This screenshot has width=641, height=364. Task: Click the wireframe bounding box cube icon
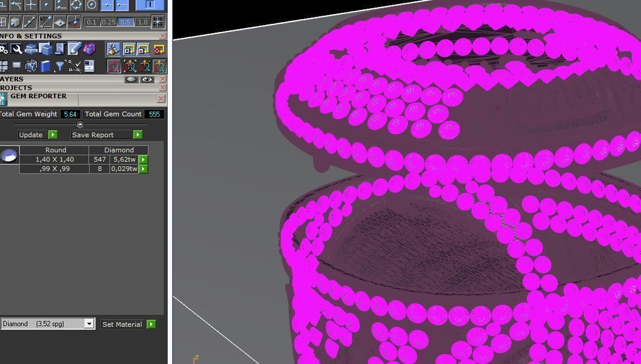31,66
